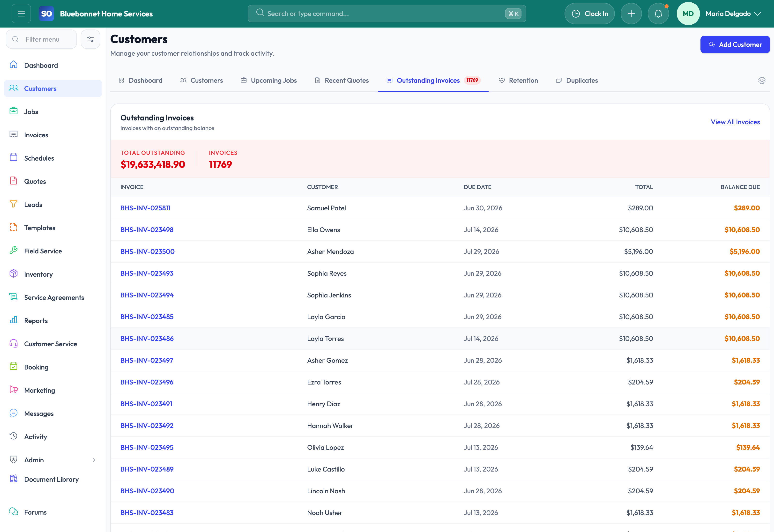
Task: Click the Service Agreements icon
Action: [x=13, y=297]
